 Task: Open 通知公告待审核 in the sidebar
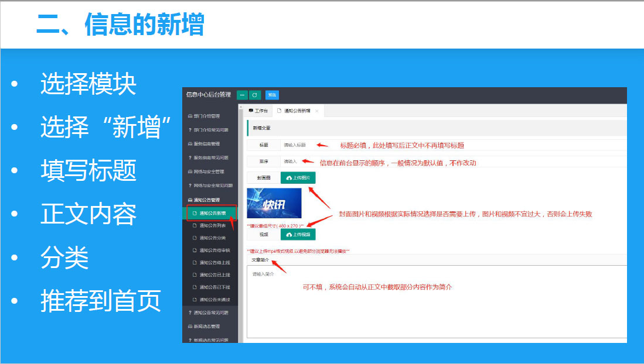214,250
